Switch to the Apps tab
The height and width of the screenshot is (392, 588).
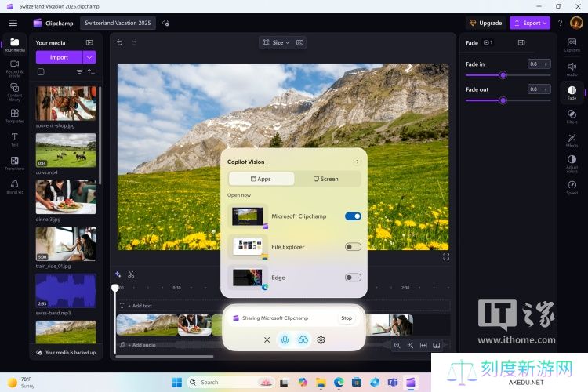coord(261,179)
